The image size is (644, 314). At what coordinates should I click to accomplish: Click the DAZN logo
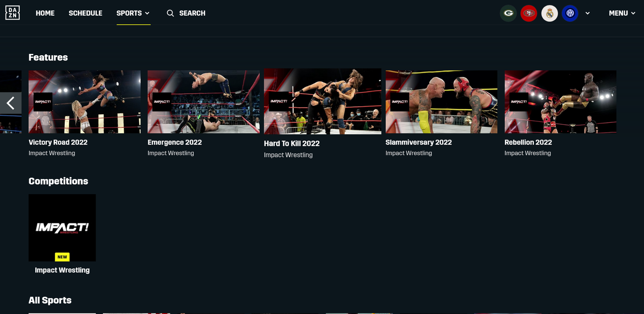coord(13,13)
